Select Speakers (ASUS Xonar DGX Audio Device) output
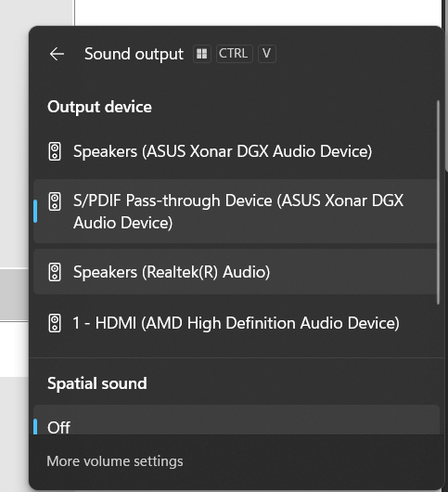 [235, 151]
